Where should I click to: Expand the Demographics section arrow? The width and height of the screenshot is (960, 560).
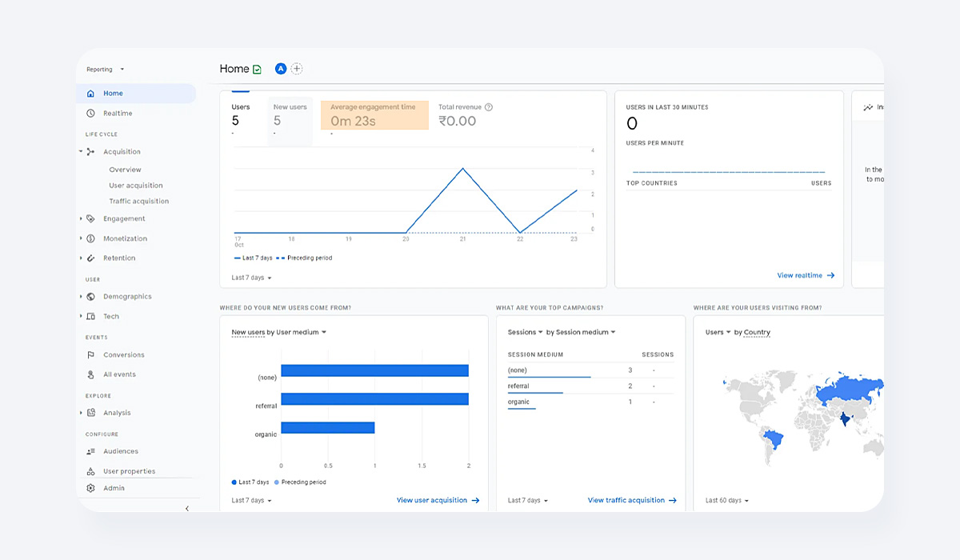pyautogui.click(x=81, y=297)
